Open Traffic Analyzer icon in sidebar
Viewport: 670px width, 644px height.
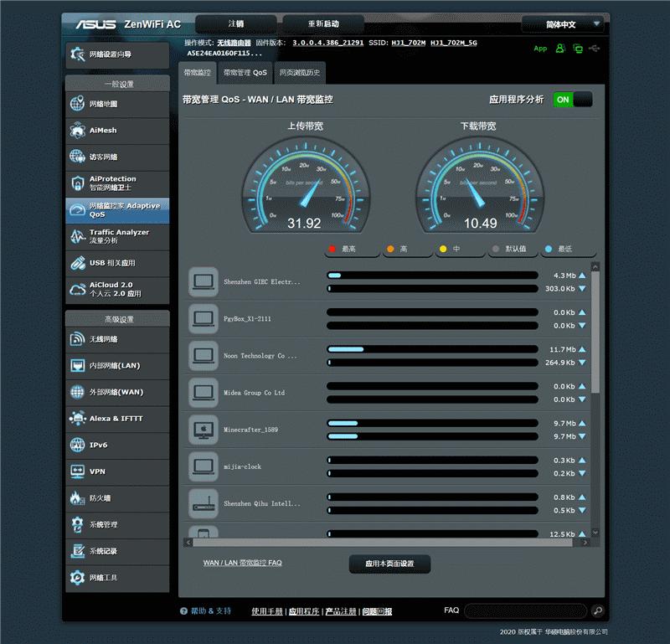(x=77, y=237)
